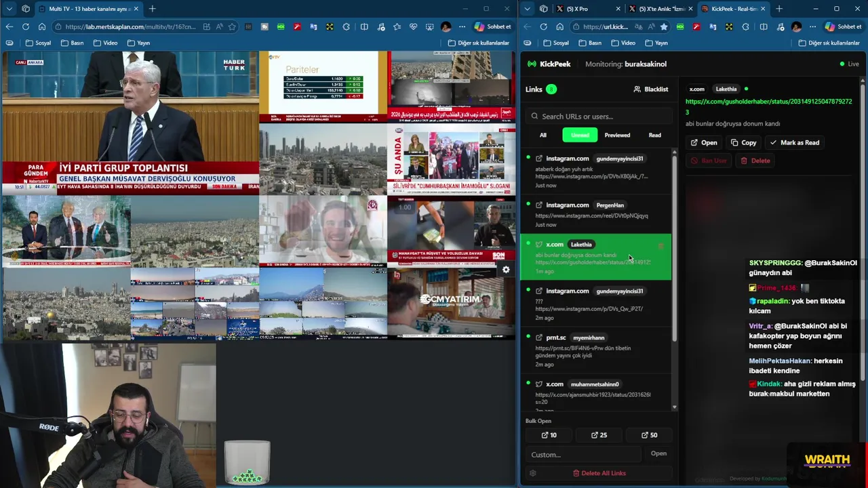The image size is (868, 488).
Task: Focus the Search URLs or users field
Action: [x=599, y=117]
